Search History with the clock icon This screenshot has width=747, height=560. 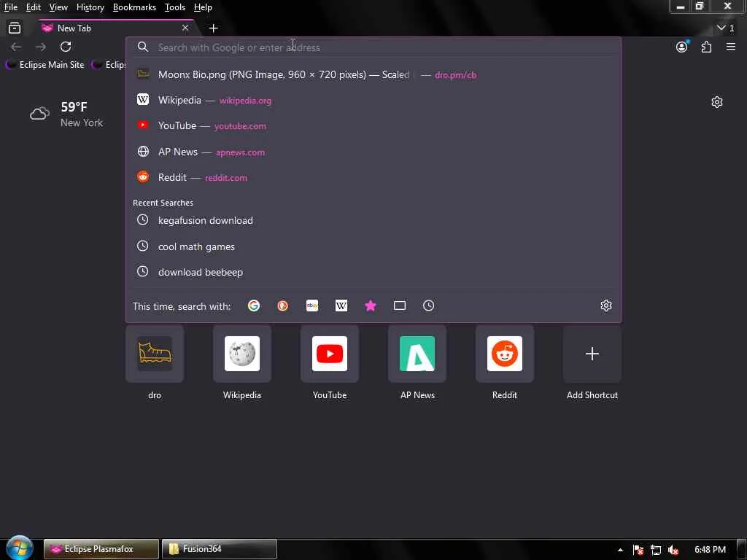(429, 306)
